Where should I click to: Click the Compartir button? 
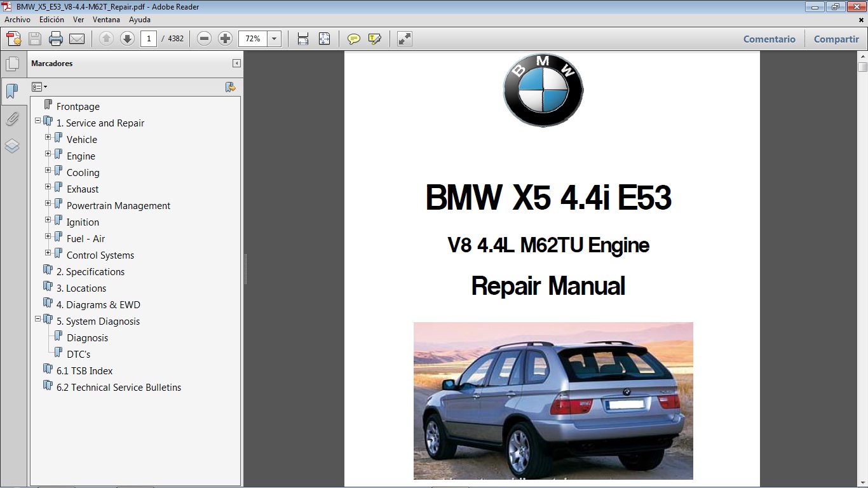pyautogui.click(x=836, y=39)
